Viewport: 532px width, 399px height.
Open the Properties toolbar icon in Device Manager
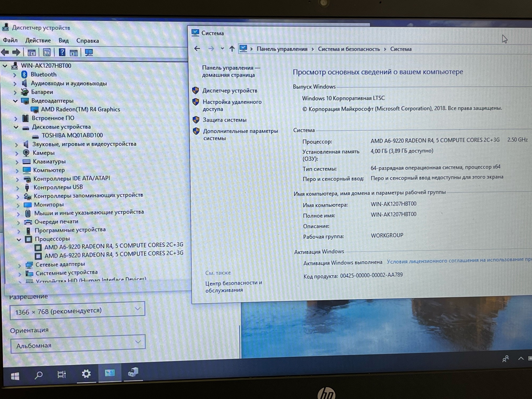click(x=47, y=52)
